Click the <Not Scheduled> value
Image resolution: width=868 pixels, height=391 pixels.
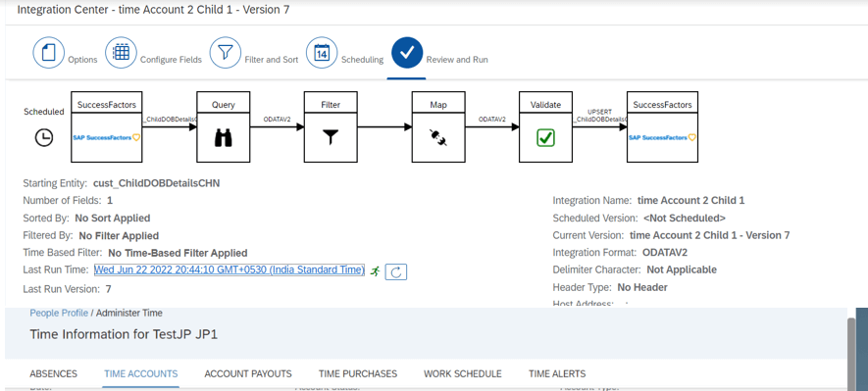coord(685,218)
